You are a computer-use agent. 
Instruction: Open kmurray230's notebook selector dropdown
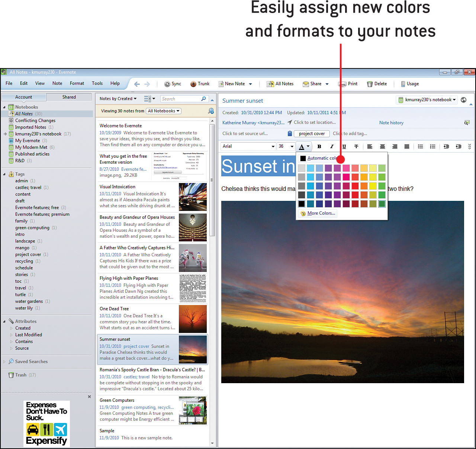point(427,100)
